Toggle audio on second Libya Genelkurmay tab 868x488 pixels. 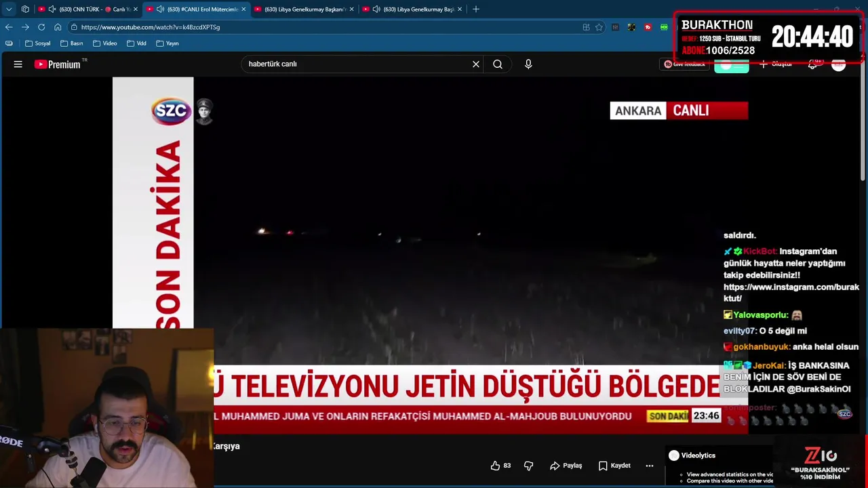click(376, 9)
